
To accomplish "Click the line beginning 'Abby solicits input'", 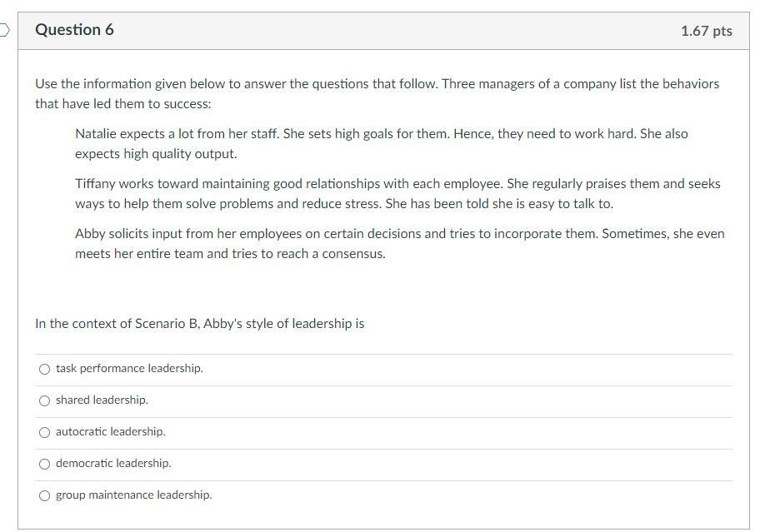I will point(399,233).
